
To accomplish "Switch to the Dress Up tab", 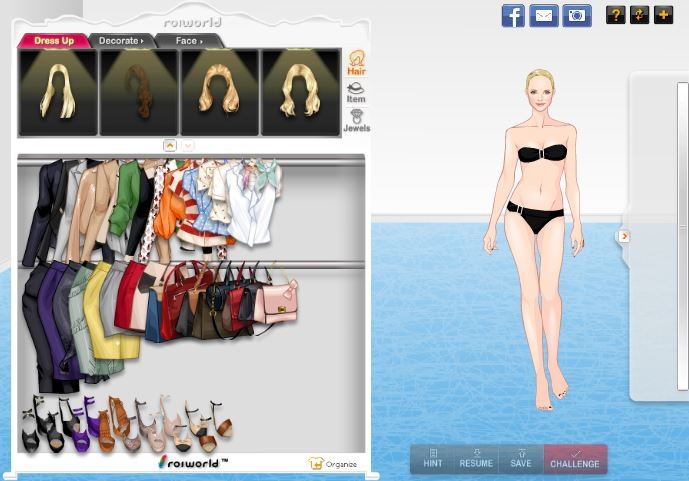I will (x=53, y=41).
